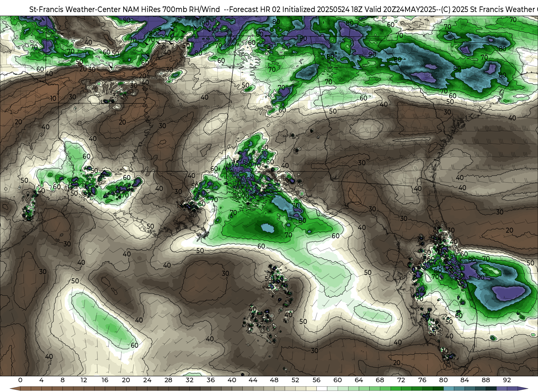Select the 48 tick label on the color scale
Viewport: 538px width, 392px height.
pos(274,380)
